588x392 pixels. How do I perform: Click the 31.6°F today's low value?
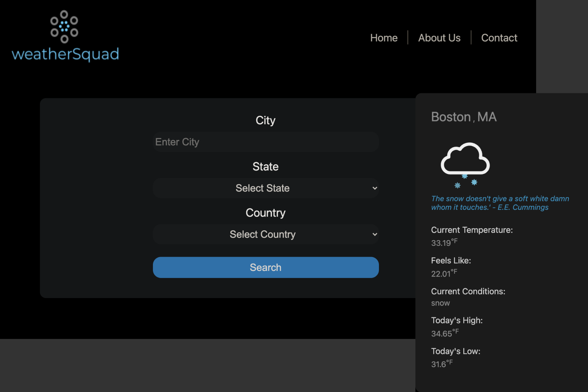(441, 364)
